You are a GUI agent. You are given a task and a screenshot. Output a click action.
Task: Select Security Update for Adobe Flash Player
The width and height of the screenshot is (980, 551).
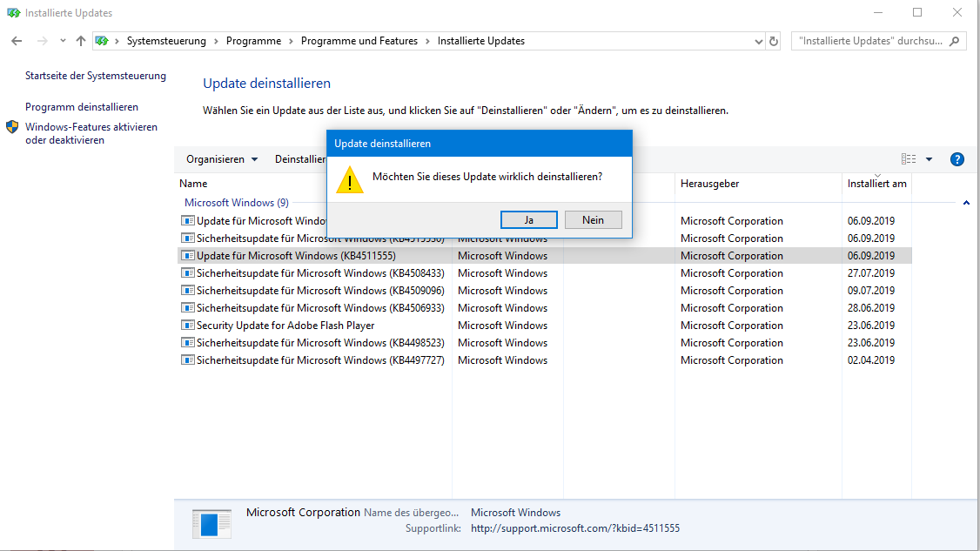pyautogui.click(x=544, y=326)
